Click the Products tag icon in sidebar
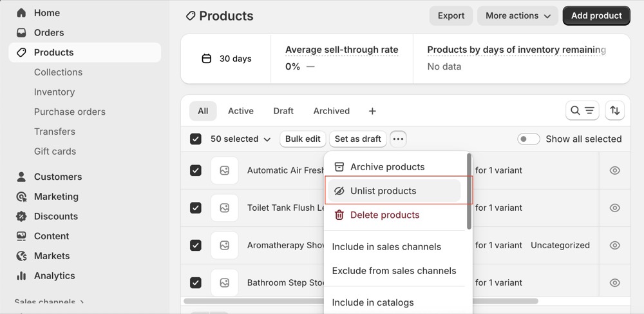The image size is (644, 314). tap(21, 52)
